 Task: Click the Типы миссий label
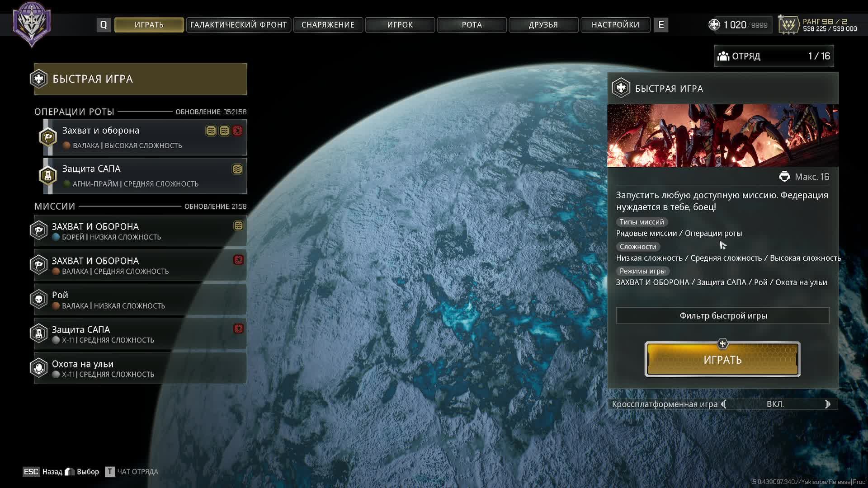pyautogui.click(x=642, y=222)
